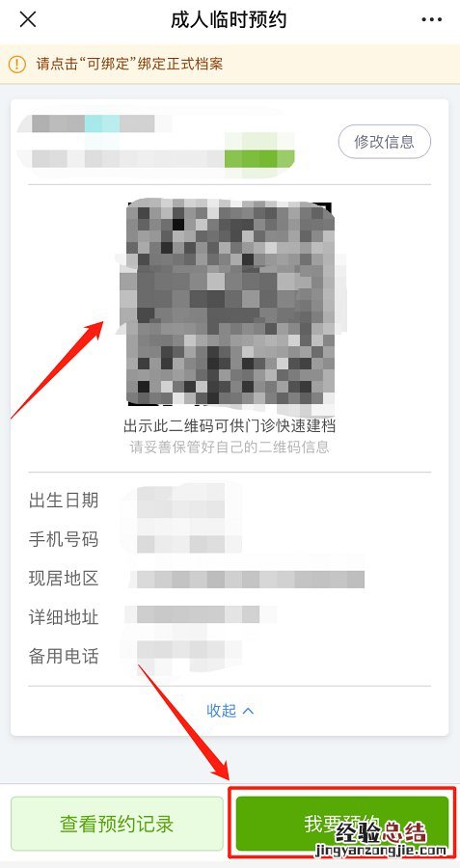
Task: Close the page with X icon
Action: [x=28, y=20]
